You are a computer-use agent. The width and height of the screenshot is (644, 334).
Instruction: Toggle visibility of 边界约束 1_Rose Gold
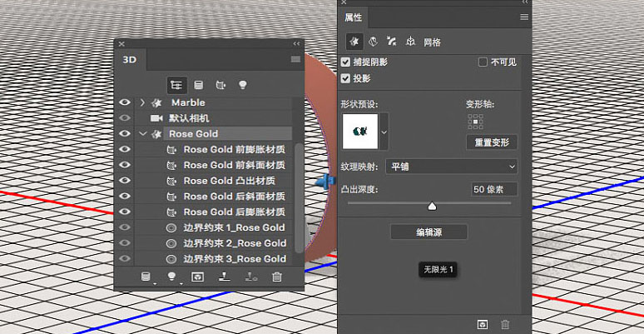(125, 227)
